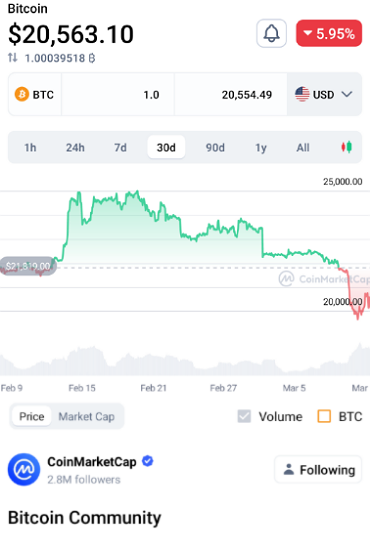Enable the BTC checkbox
Image resolution: width=370 pixels, height=550 pixels.
[324, 416]
